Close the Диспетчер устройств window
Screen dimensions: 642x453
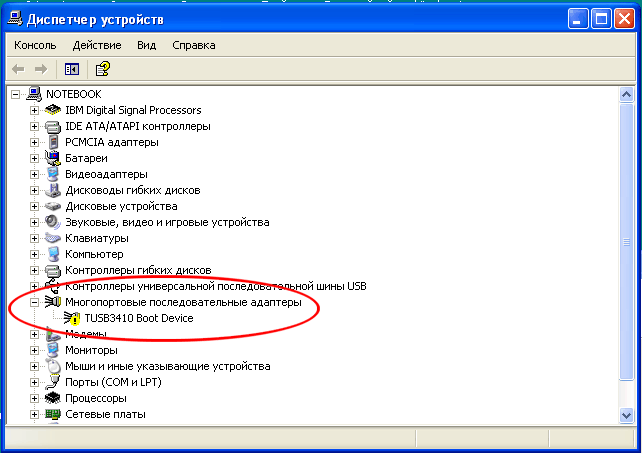624,18
